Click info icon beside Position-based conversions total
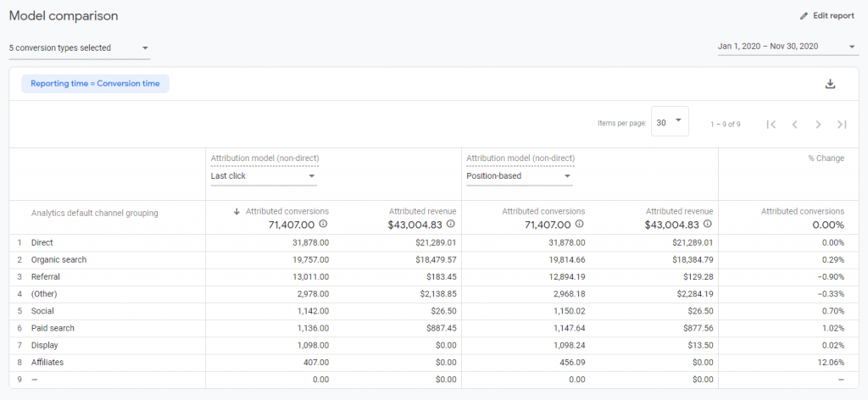 579,225
